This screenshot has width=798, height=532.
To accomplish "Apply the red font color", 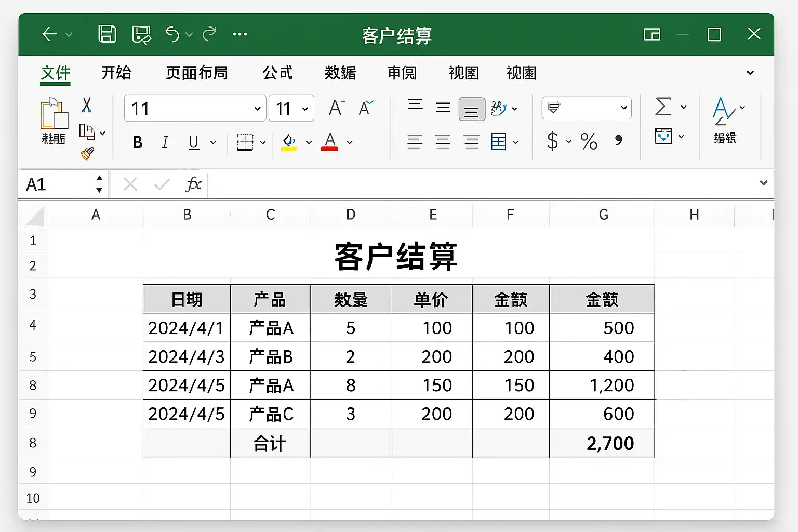I will (x=329, y=142).
